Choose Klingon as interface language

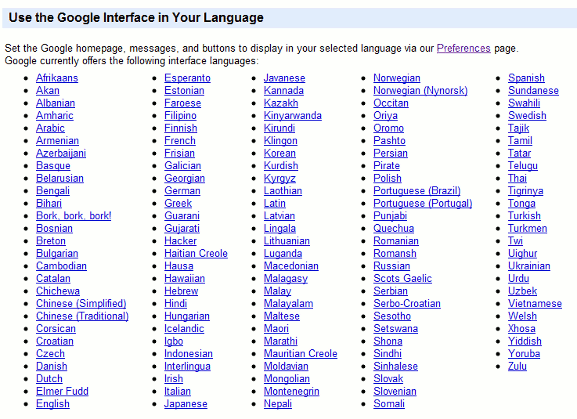tap(280, 141)
